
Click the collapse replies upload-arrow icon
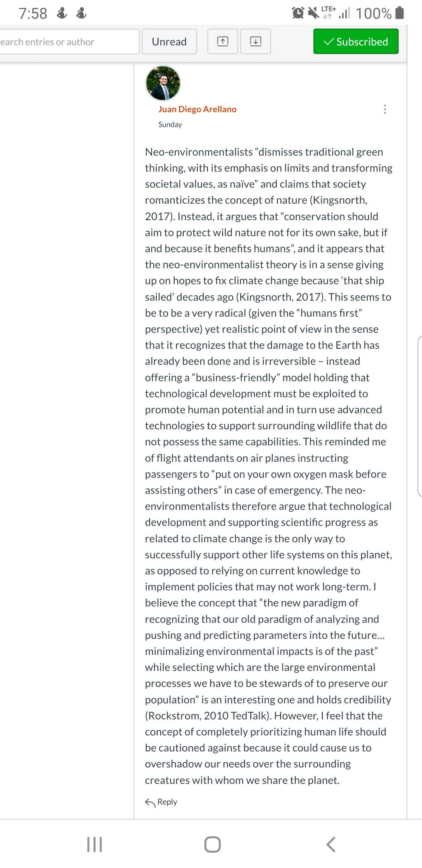pyautogui.click(x=223, y=41)
